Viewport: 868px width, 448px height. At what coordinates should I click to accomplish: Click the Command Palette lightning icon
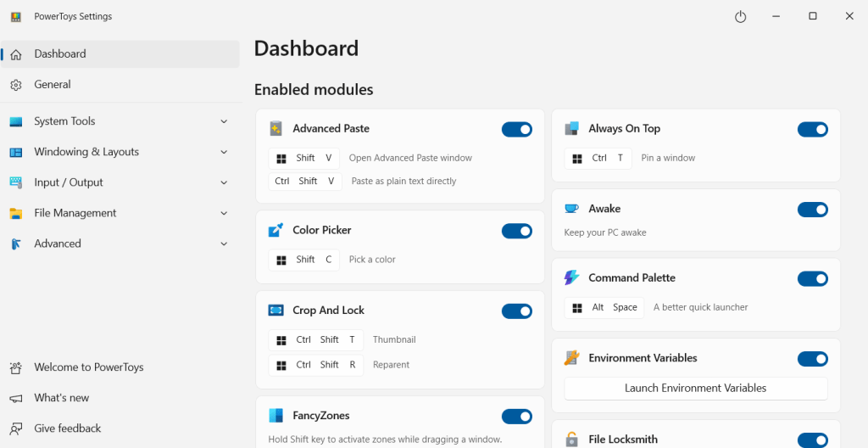(571, 278)
